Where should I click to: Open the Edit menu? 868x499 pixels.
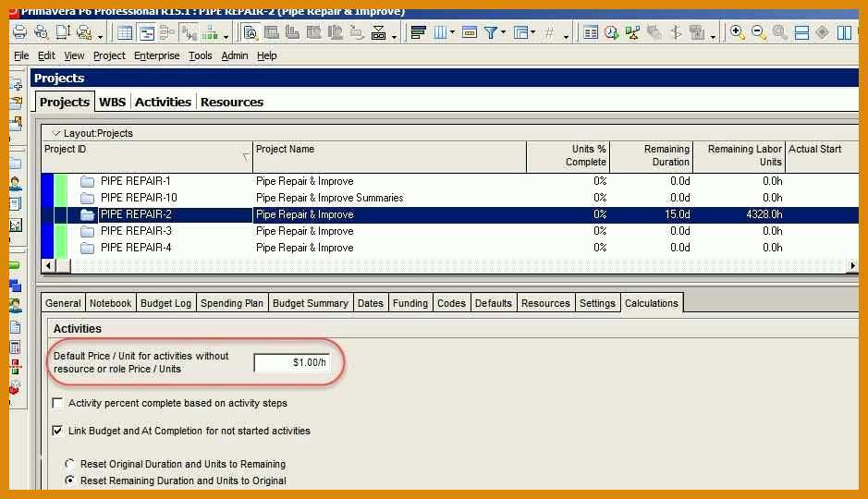point(46,55)
